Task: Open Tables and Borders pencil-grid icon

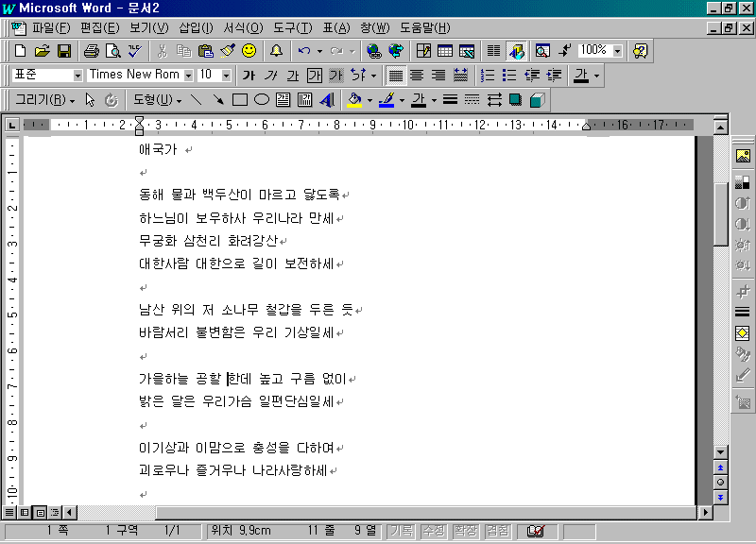Action: 423,51
